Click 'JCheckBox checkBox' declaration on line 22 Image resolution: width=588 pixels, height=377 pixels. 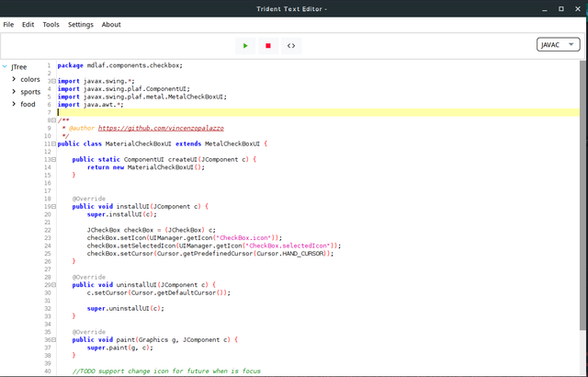coord(120,230)
